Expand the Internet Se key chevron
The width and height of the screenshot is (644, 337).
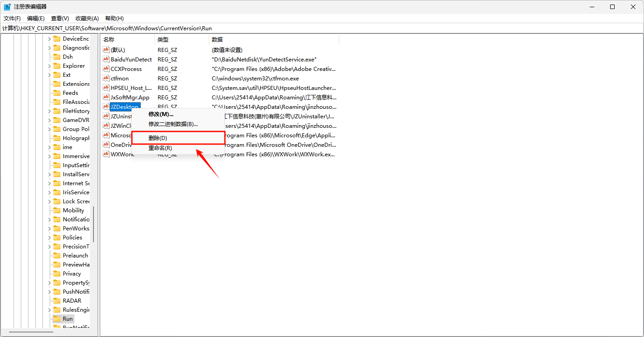tap(50, 183)
